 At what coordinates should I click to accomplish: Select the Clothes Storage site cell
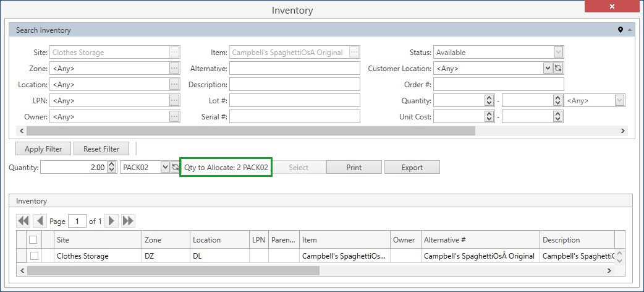[x=98, y=255]
